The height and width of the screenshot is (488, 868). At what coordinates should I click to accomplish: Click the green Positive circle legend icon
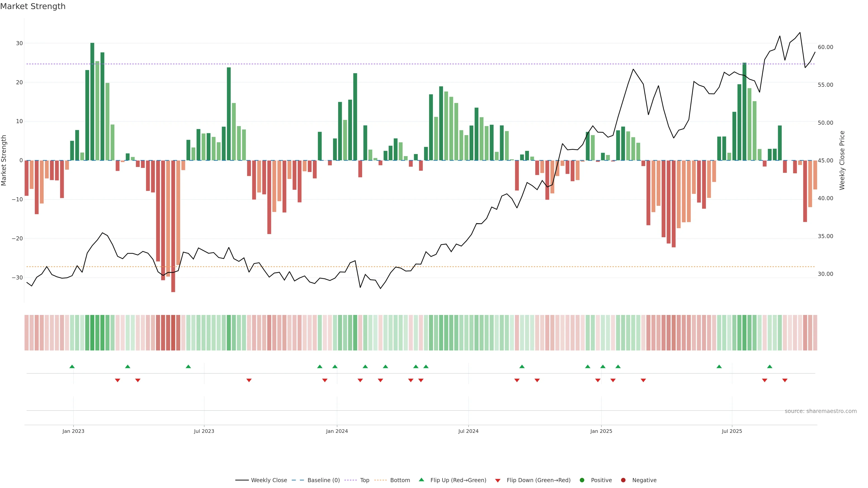click(582, 480)
